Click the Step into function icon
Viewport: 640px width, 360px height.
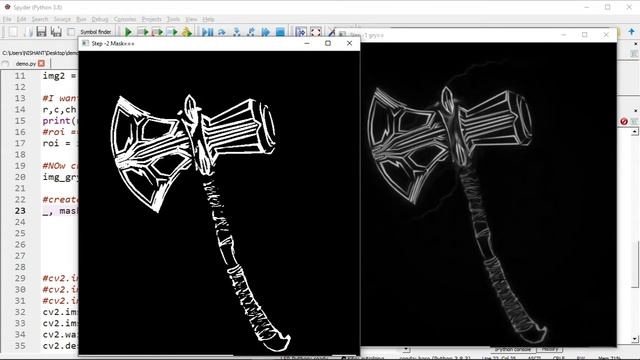point(237,32)
